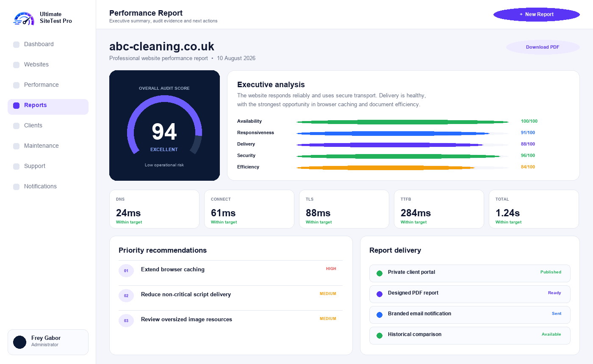
Task: Download the report as PDF
Action: click(x=543, y=47)
